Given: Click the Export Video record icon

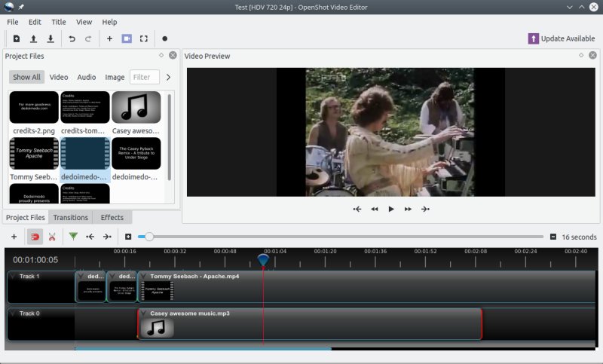Looking at the screenshot, I should (x=164, y=38).
